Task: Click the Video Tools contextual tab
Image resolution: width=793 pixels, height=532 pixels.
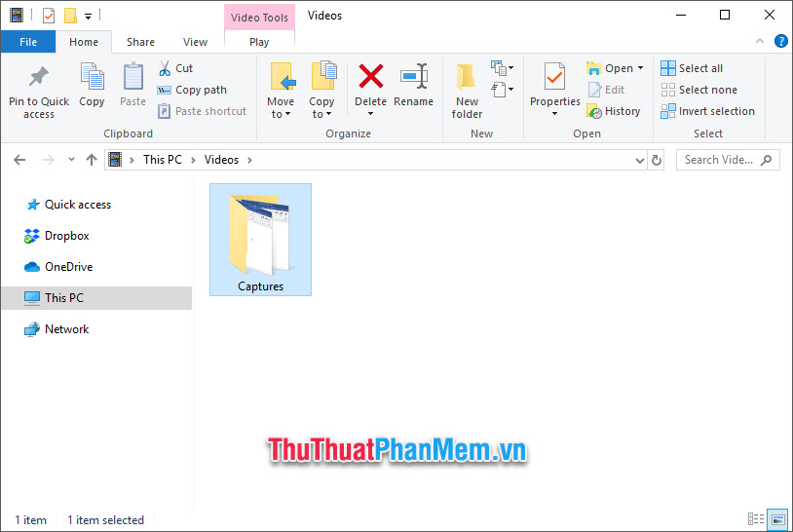Action: 259,18
